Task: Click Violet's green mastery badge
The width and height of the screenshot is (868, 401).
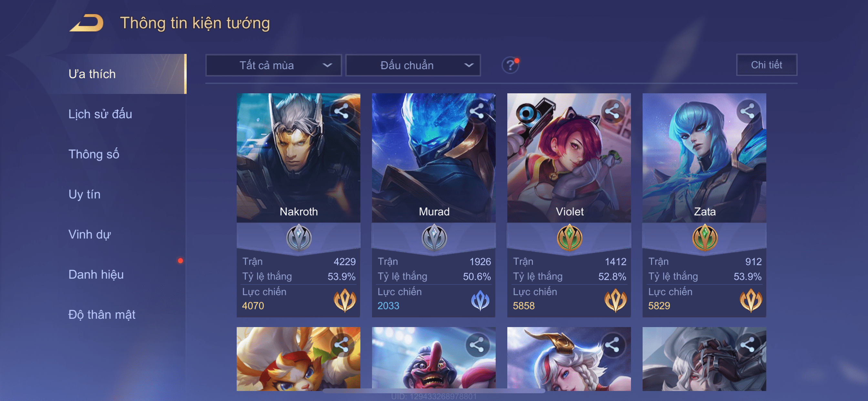Action: click(x=569, y=238)
